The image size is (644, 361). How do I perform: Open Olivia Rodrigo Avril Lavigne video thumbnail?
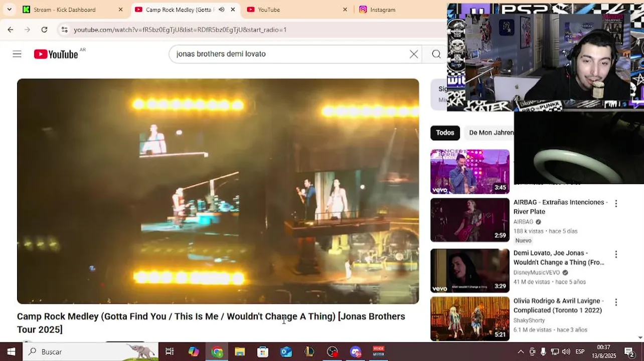[x=470, y=319]
